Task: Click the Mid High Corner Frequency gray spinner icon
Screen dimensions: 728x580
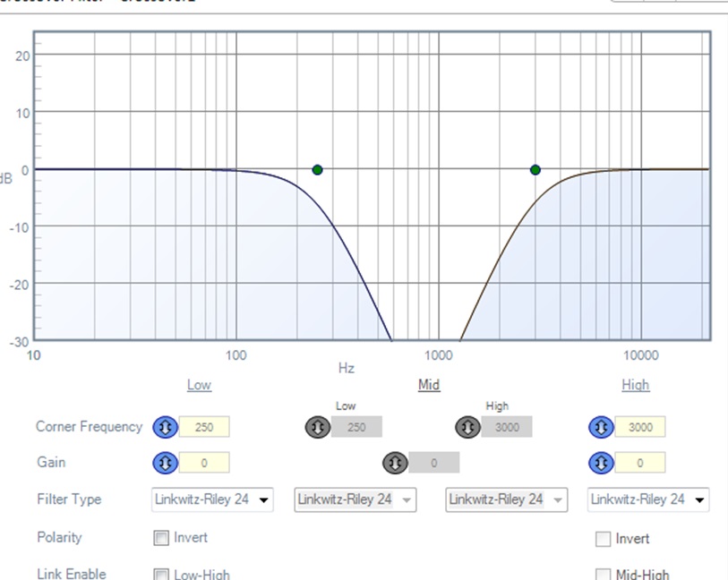Action: tap(467, 427)
